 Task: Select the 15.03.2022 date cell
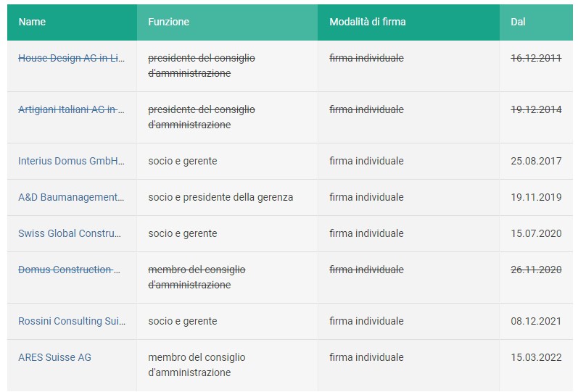click(536, 357)
